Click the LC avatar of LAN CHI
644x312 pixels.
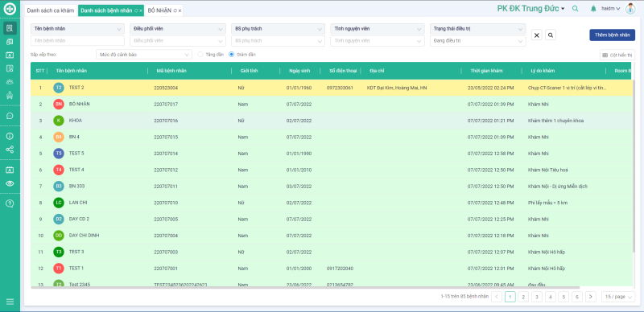[x=59, y=203]
